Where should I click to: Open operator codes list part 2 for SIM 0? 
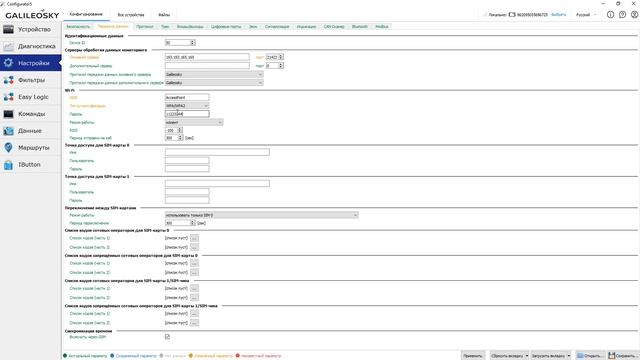coord(194,247)
